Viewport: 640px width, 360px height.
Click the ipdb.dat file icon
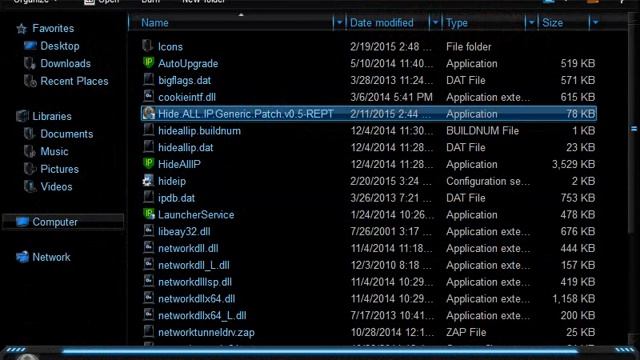[x=149, y=197]
